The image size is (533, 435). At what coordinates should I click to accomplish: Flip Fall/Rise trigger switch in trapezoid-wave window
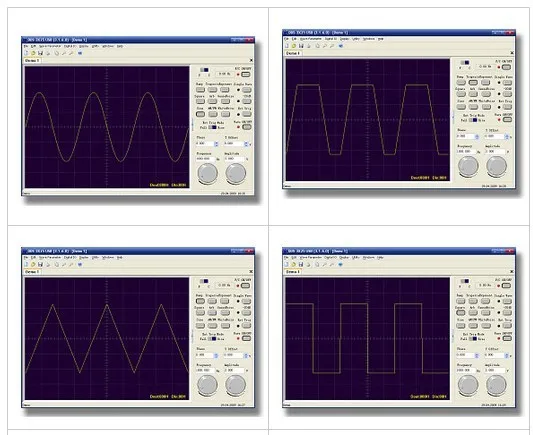point(473,120)
